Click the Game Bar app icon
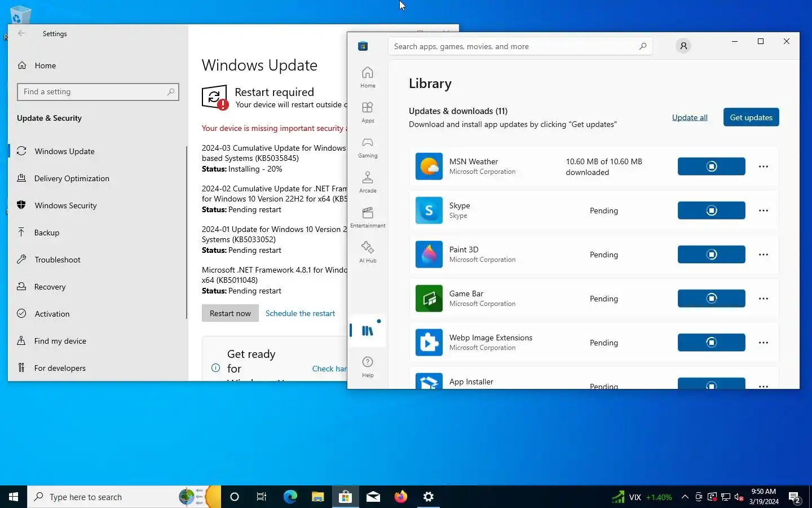Viewport: 812px width, 508px height. tap(429, 299)
